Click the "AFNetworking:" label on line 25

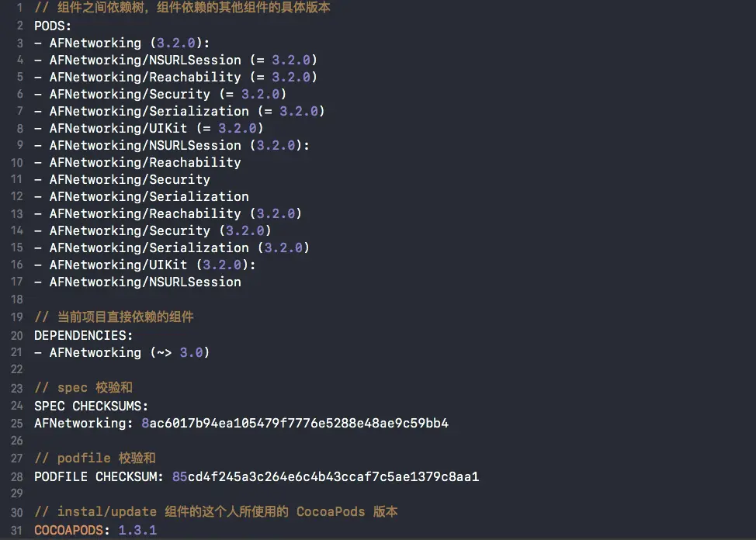coord(83,424)
